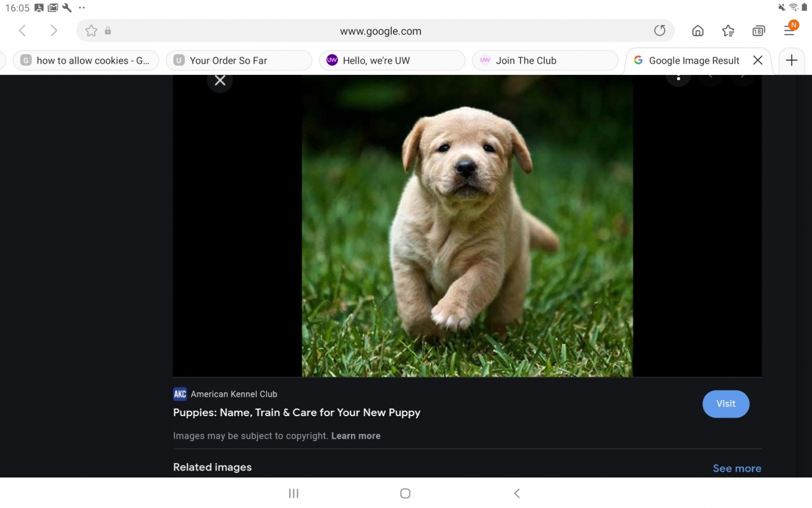
Task: Open the browser hamburger menu
Action: click(x=790, y=29)
